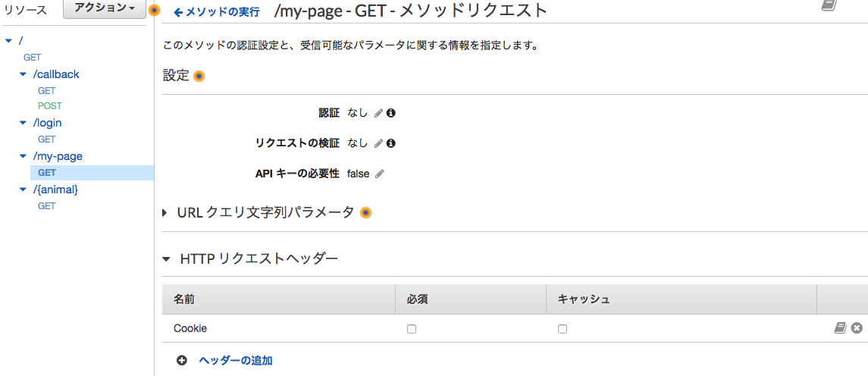Click pencil icon for API キーの必要性
868x376 pixels.
pyautogui.click(x=380, y=174)
